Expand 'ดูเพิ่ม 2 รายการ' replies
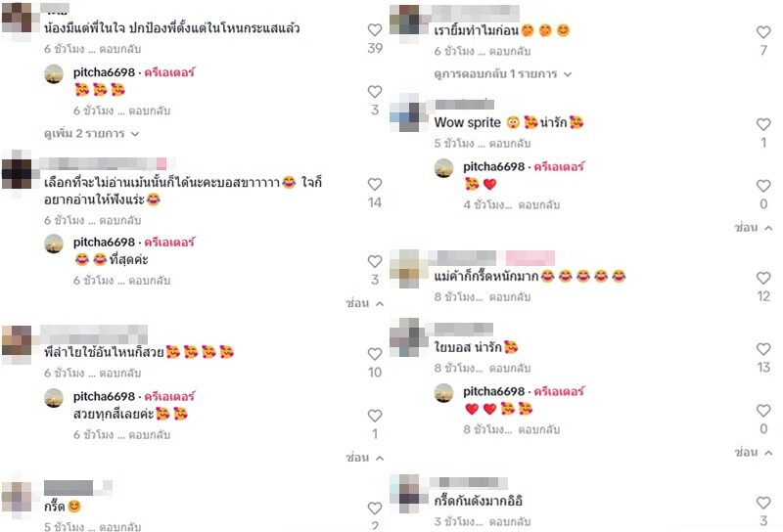 [x=91, y=133]
